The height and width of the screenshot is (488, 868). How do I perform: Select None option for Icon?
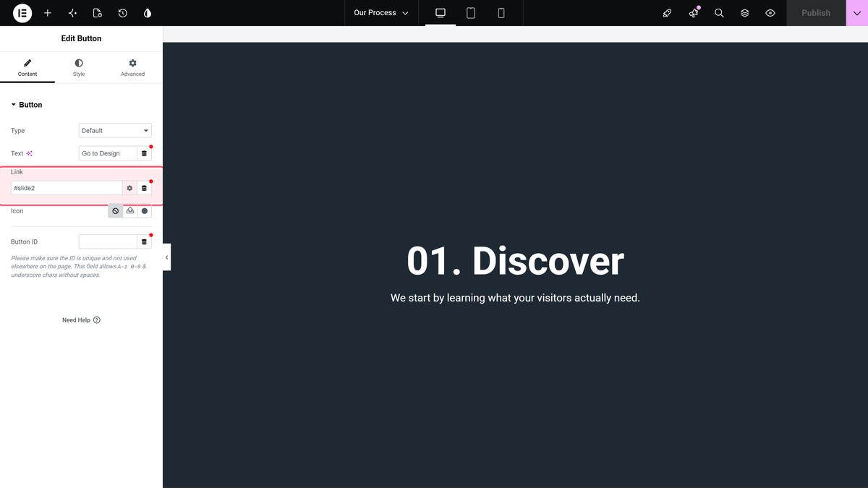116,211
